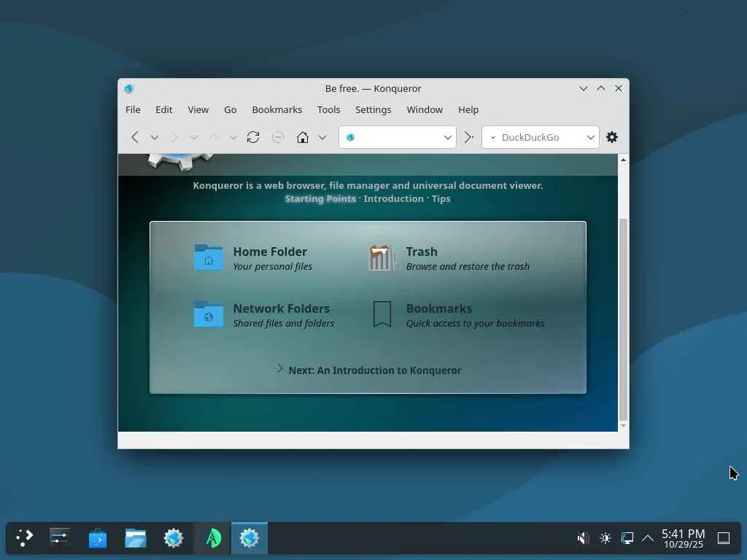Open the Forward history dropdown arrow
The image size is (747, 560).
pos(193,138)
